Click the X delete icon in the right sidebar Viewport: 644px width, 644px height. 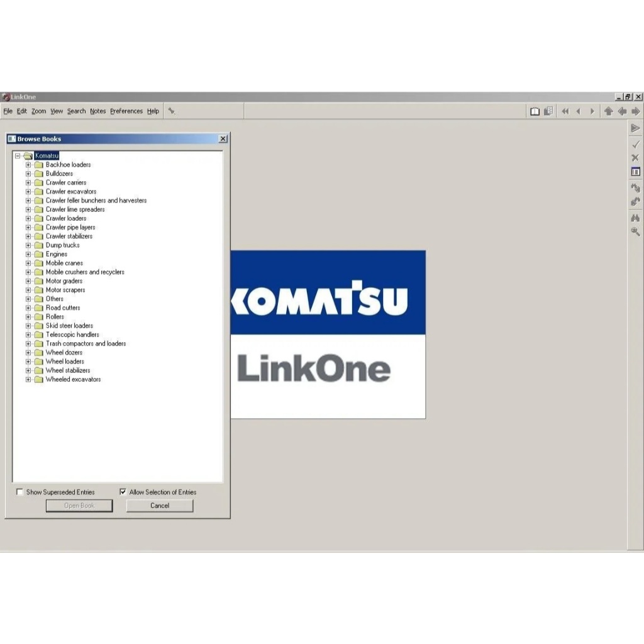click(635, 157)
